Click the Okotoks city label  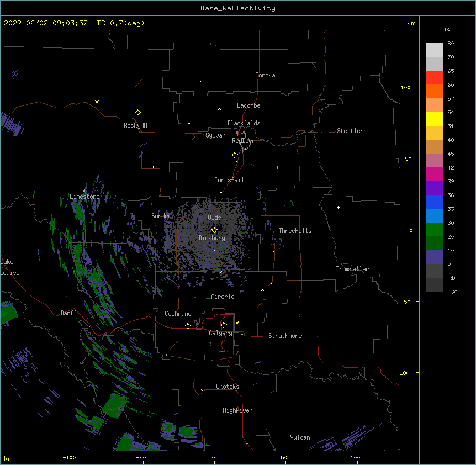pos(228,387)
